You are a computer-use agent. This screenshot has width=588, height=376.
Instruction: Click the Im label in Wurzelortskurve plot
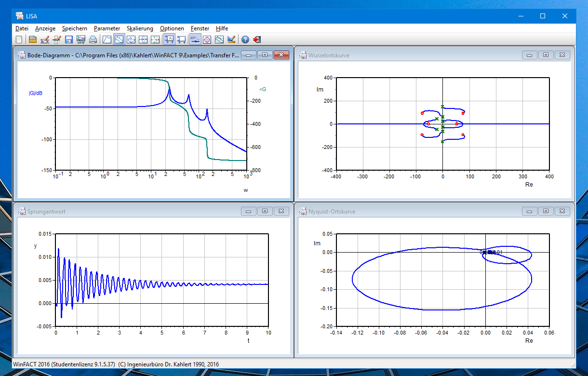(x=320, y=89)
